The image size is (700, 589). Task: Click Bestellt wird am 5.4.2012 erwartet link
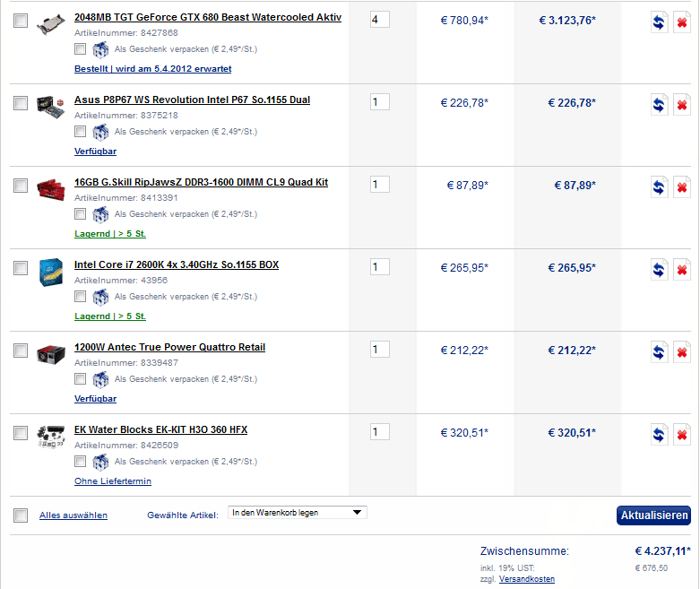(152, 69)
